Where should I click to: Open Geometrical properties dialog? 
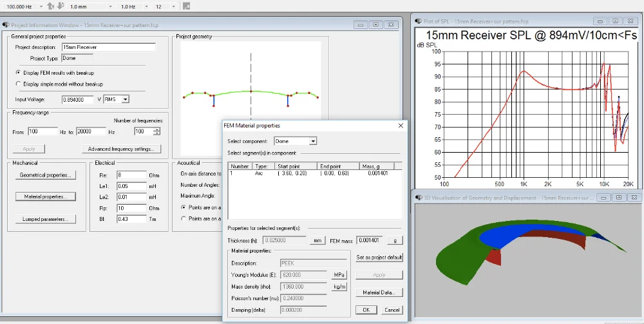tap(46, 175)
